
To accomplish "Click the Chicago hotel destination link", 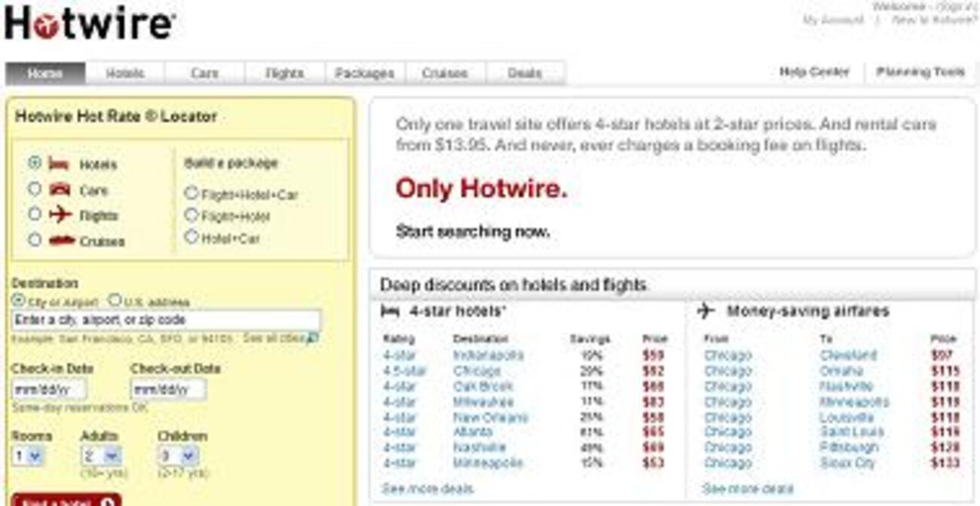I will (x=477, y=371).
